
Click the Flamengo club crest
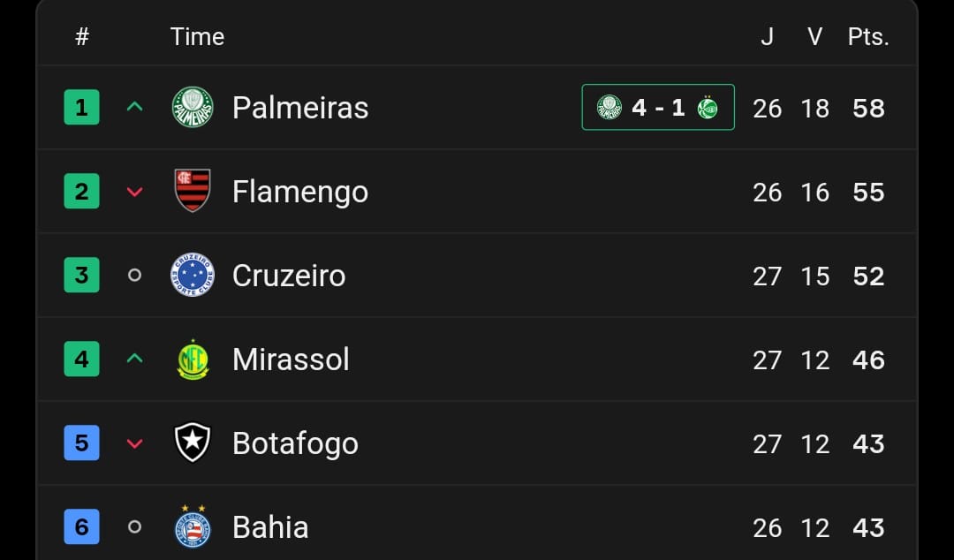[193, 191]
